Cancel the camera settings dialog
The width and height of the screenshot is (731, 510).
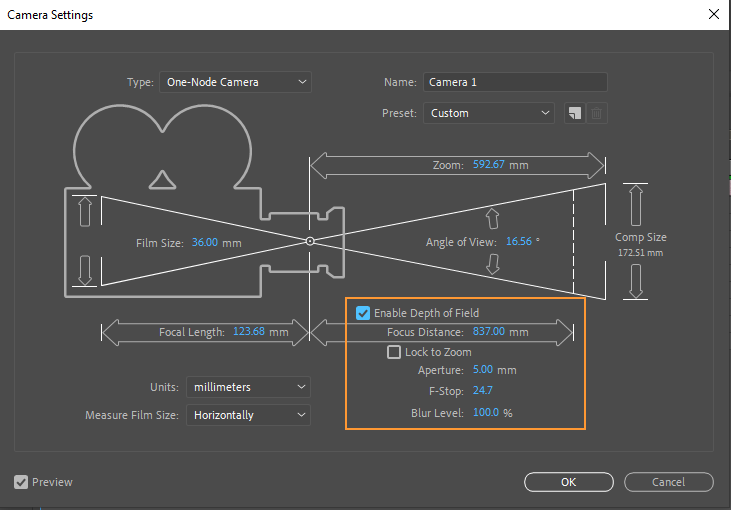pos(669,482)
